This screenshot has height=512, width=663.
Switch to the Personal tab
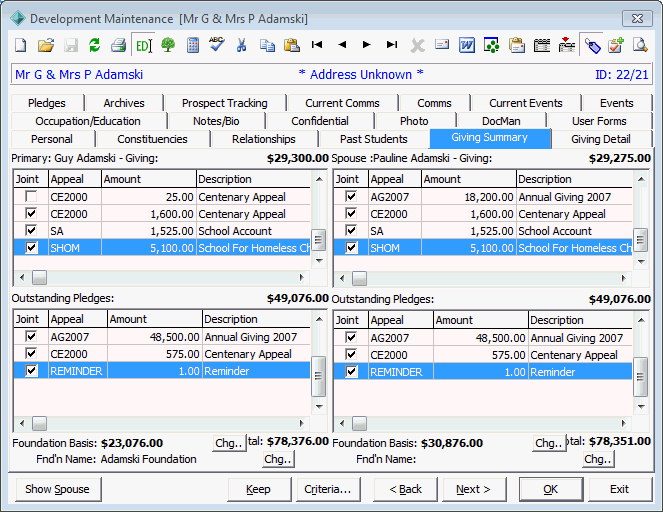pyautogui.click(x=52, y=139)
